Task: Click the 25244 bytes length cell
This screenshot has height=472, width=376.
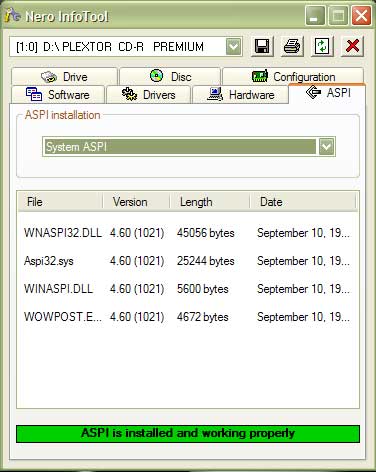Action: pyautogui.click(x=206, y=261)
